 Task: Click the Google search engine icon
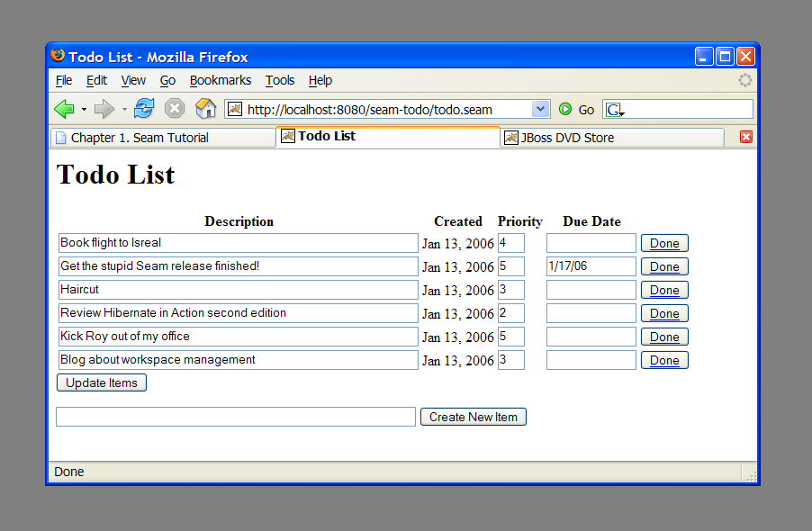pos(614,110)
